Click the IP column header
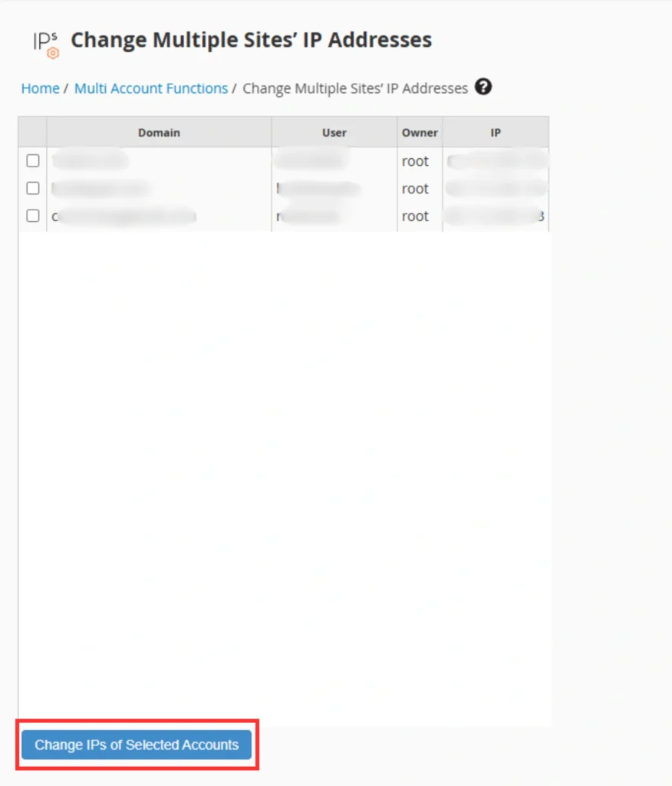The width and height of the screenshot is (672, 786). 496,132
